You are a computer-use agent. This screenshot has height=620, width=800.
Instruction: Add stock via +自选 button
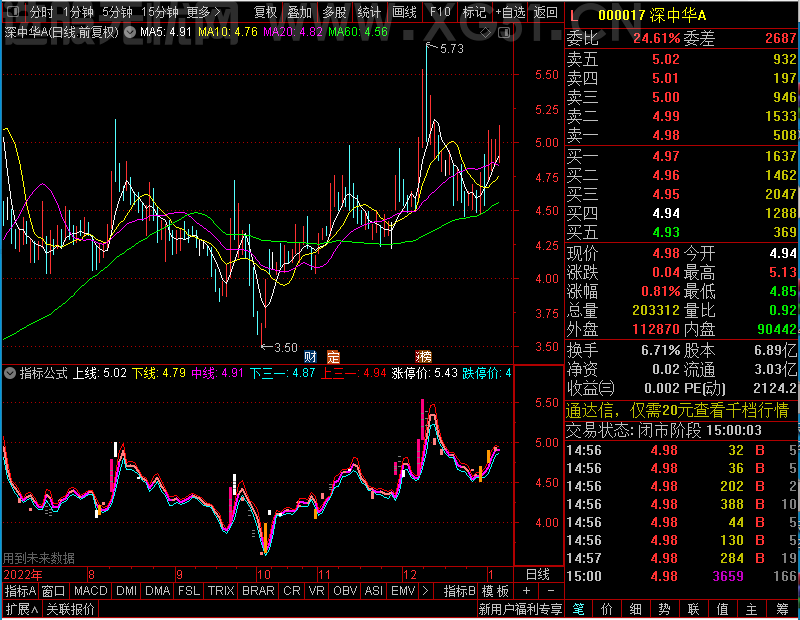[x=510, y=12]
